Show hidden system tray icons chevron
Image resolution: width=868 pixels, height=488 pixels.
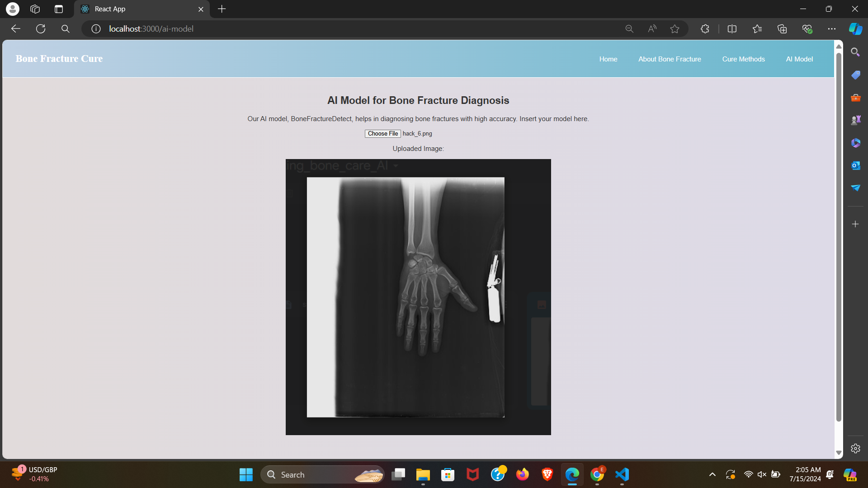pos(712,474)
